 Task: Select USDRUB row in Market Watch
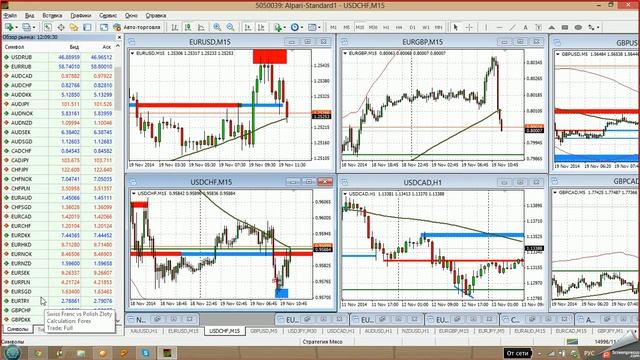pyautogui.click(x=58, y=57)
